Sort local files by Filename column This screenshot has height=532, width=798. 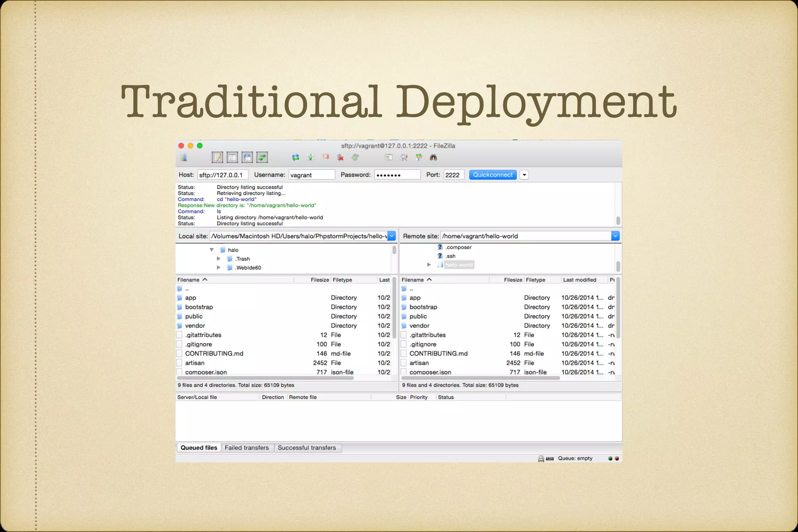235,280
